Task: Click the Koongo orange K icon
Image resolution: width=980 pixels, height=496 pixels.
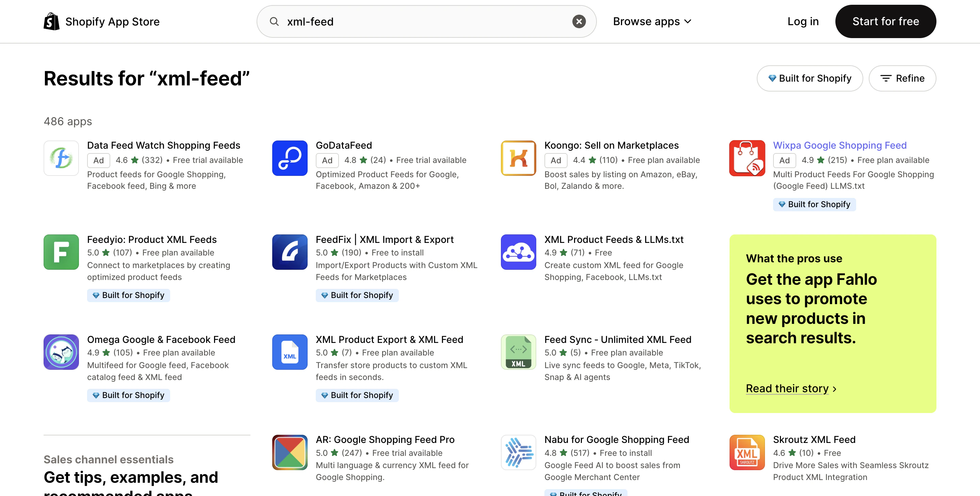Action: click(518, 158)
